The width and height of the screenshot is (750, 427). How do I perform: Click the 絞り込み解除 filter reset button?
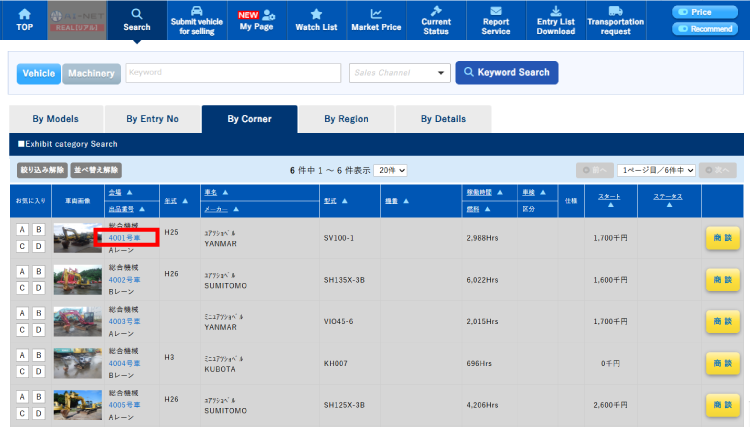tap(42, 170)
